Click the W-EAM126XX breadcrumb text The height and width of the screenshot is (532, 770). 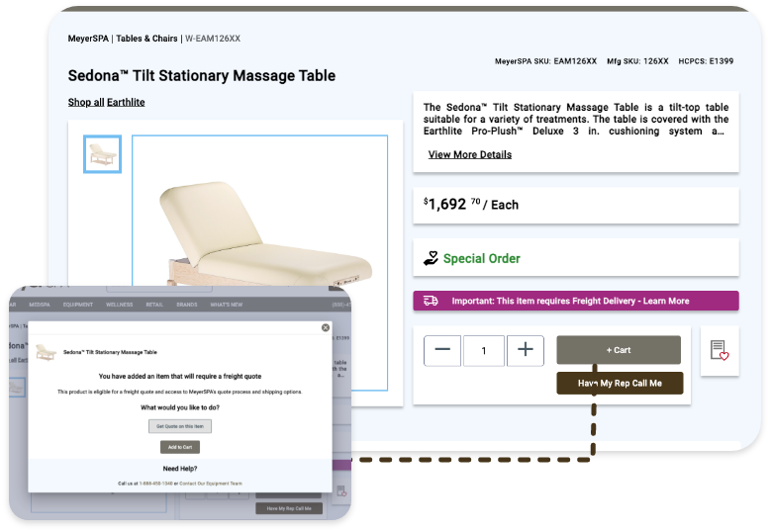coord(213,39)
